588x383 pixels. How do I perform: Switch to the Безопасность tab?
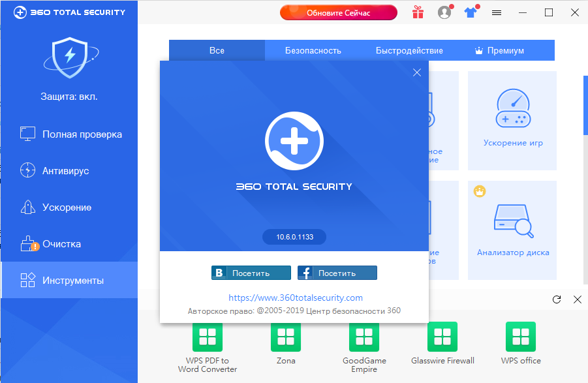coord(313,51)
